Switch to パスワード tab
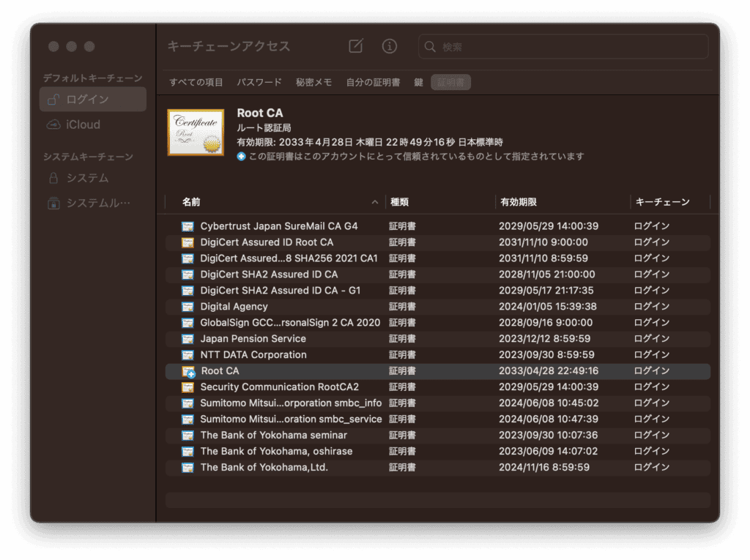Screen dimensions: 750x560 259,82
